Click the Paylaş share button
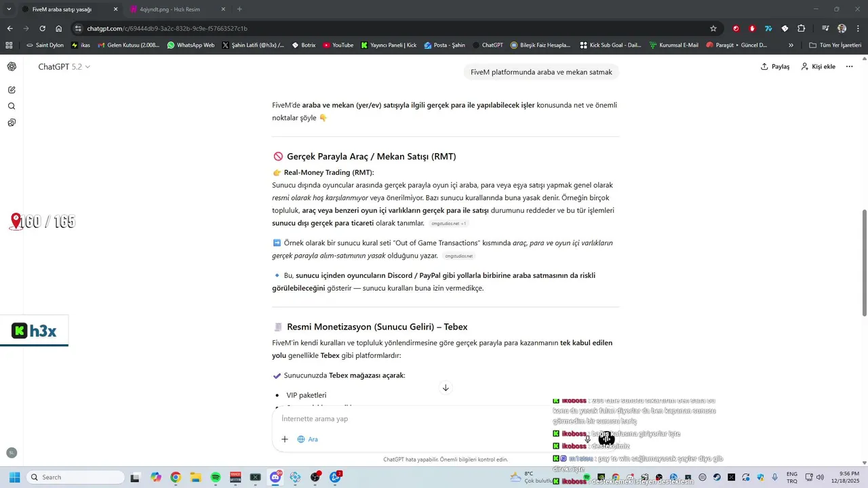 775,66
